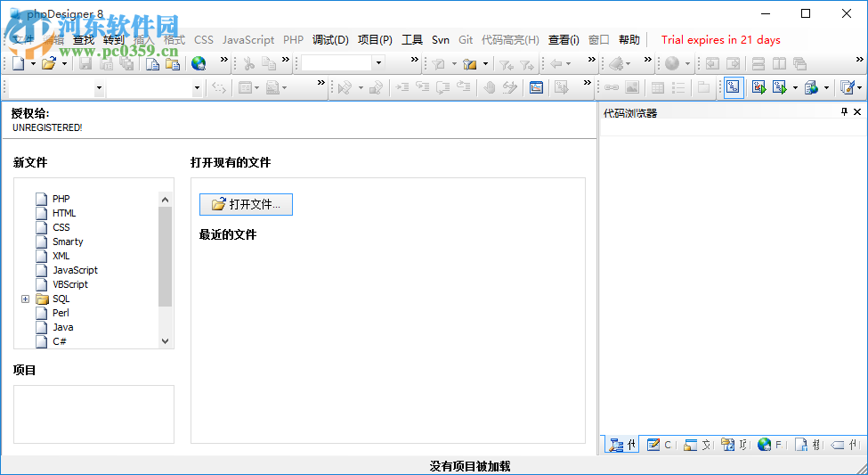Image resolution: width=868 pixels, height=475 pixels.
Task: Click the cascade windows icon
Action: pos(799,64)
